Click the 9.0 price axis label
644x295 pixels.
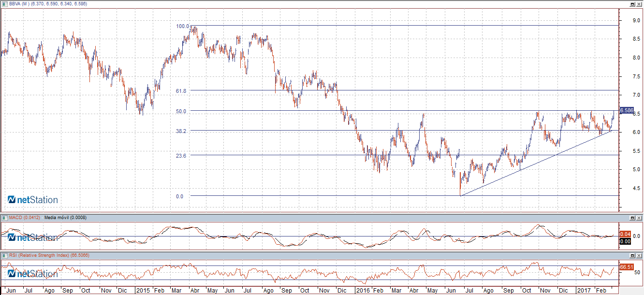[x=637, y=20]
